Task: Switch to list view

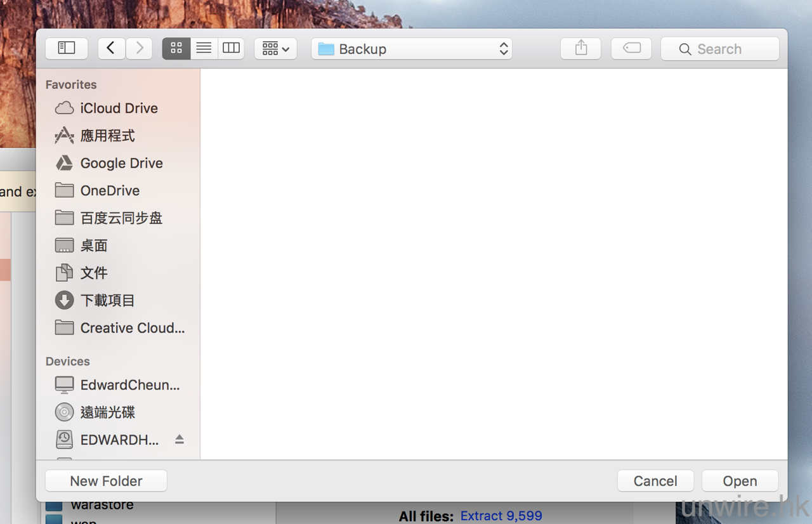Action: pyautogui.click(x=204, y=48)
